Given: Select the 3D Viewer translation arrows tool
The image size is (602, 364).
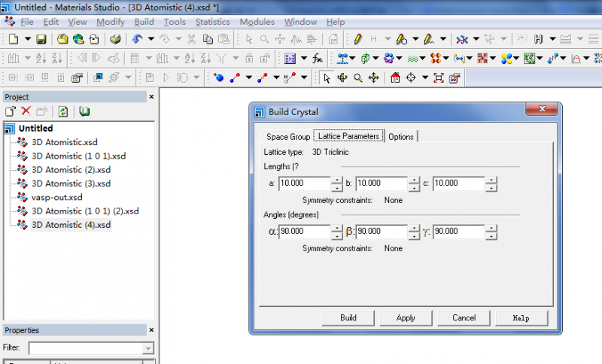Looking at the screenshot, I should [x=373, y=78].
